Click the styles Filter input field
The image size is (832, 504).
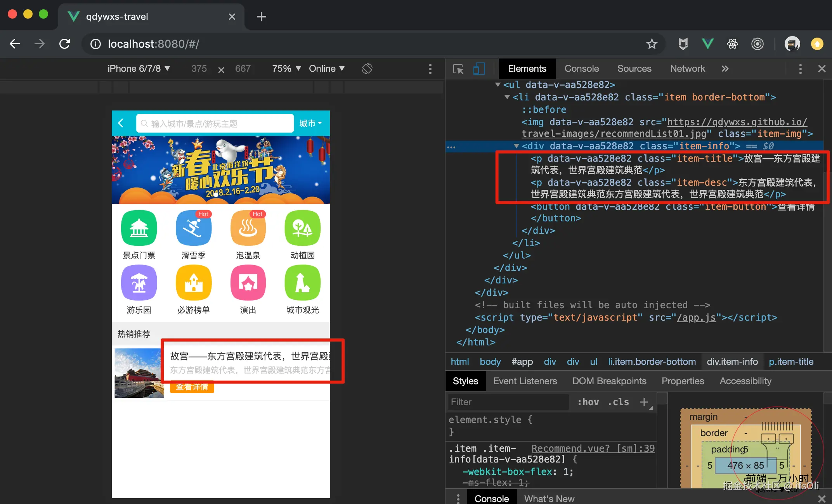[508, 402]
